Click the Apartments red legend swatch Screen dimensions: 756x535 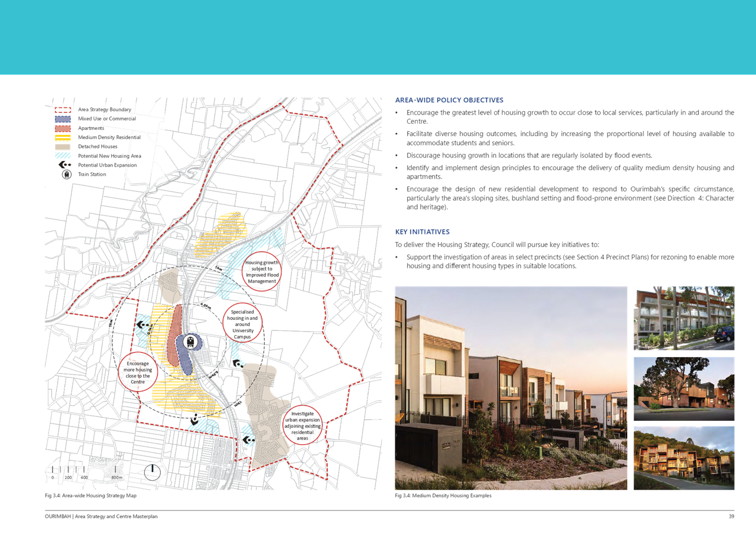coord(63,128)
